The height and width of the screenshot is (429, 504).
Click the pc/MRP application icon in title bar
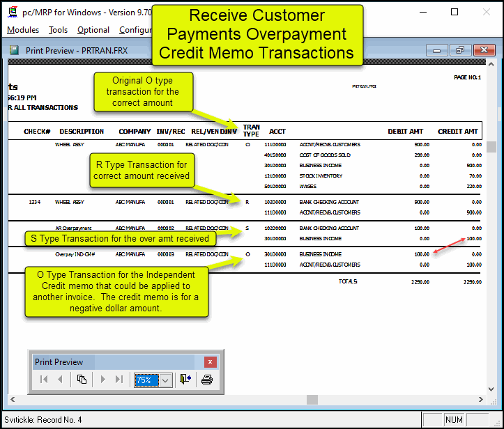(13, 12)
